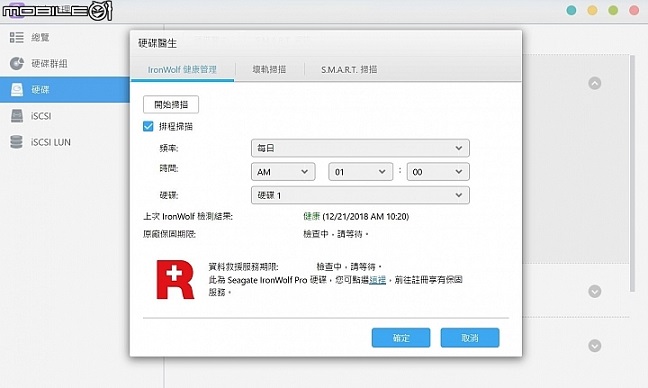Click the red window close dot
The height and width of the screenshot is (388, 648).
click(634, 10)
